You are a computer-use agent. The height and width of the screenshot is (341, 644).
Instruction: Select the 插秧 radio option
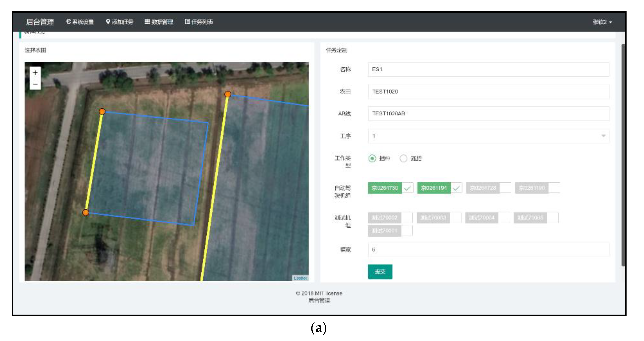pos(372,158)
